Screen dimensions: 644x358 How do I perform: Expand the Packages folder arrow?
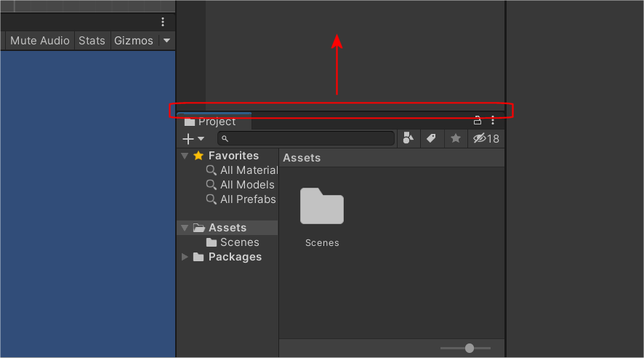tap(185, 257)
